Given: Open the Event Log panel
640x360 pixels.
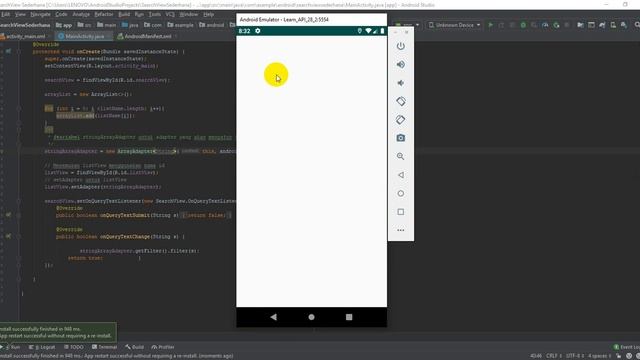Looking at the screenshot, I should pyautogui.click(x=627, y=347).
